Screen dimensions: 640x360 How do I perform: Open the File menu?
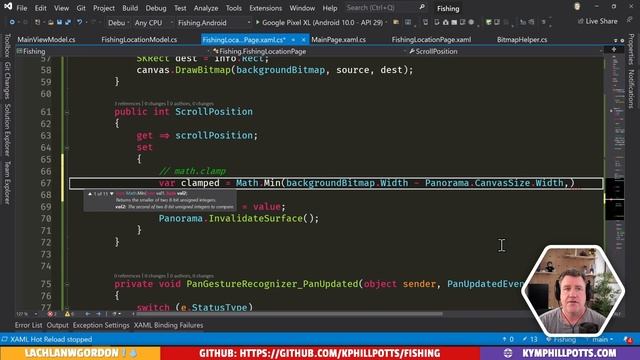[x=22, y=8]
